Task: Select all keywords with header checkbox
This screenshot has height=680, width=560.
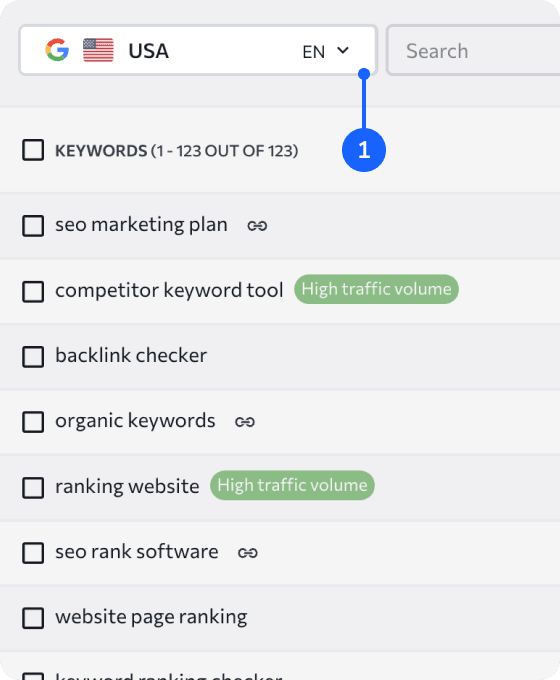Action: (33, 150)
